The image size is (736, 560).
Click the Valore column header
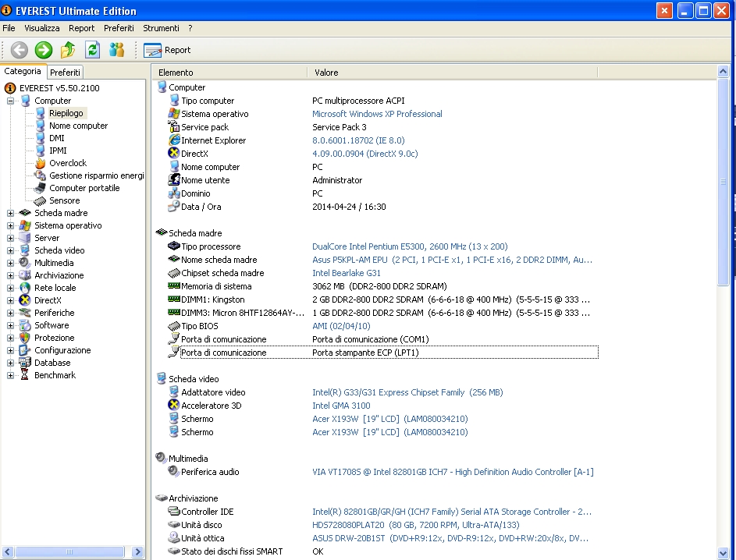(326, 73)
